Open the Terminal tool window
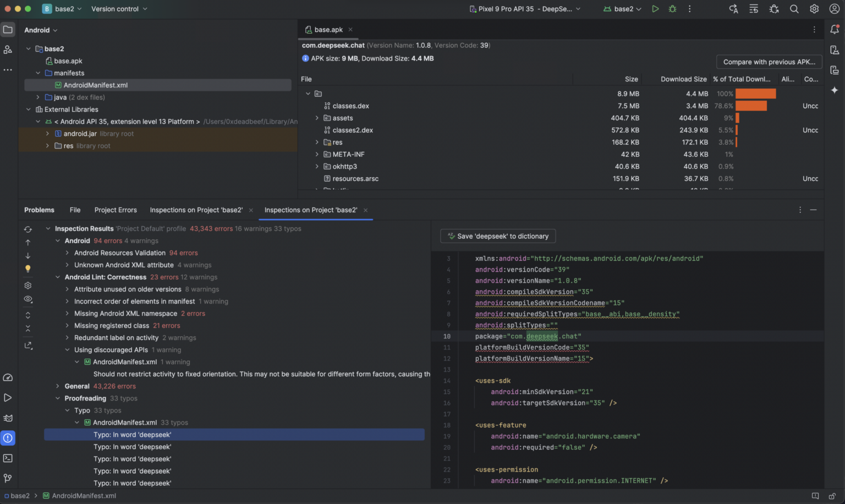Image resolution: width=845 pixels, height=504 pixels. click(8, 458)
